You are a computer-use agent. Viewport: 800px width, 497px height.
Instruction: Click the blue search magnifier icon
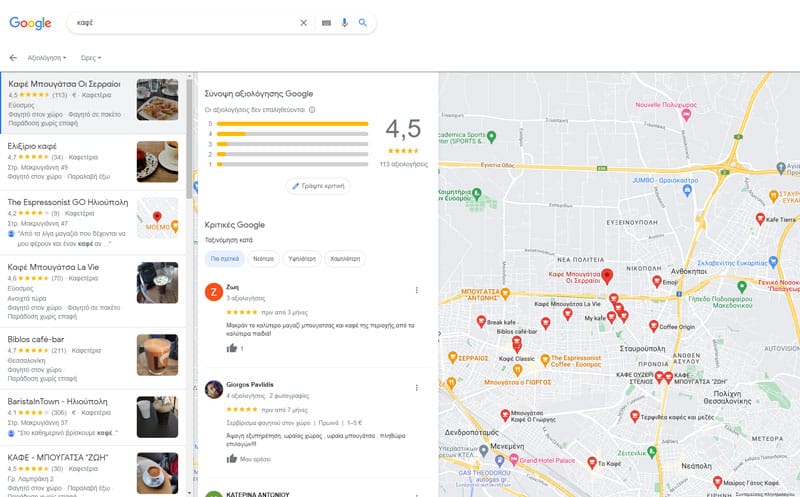[363, 23]
